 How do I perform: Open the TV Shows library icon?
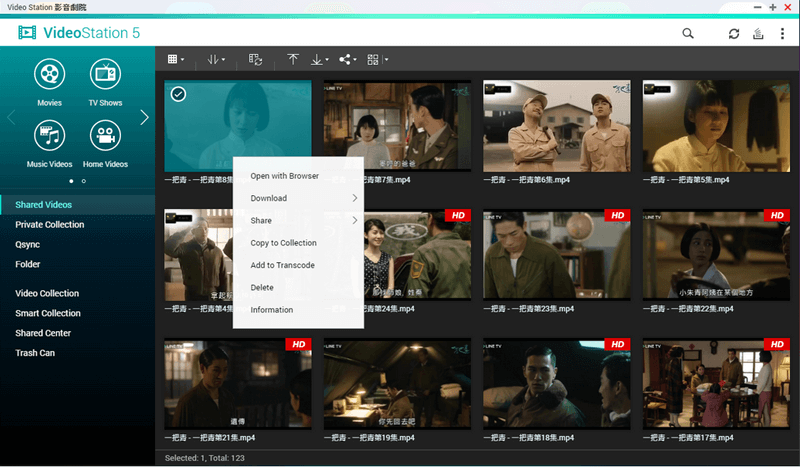tap(105, 75)
